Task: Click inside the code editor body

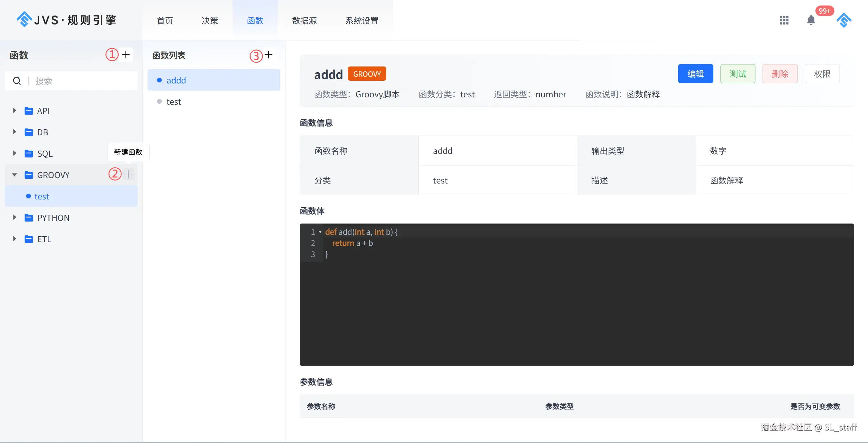Action: point(576,294)
